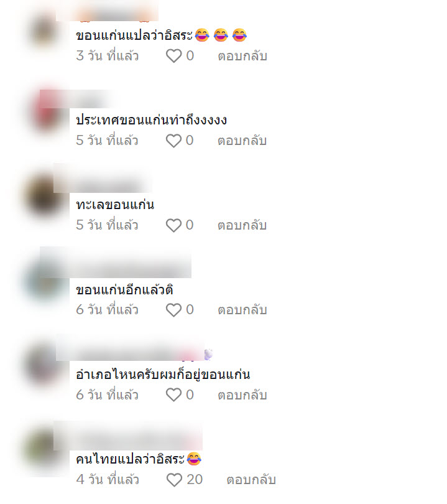Viewport: 447px width, 504px height.
Task: Click ตอบกลับ under 'ขอนแก่นอีกแล้วติ'
Action: 242,310
